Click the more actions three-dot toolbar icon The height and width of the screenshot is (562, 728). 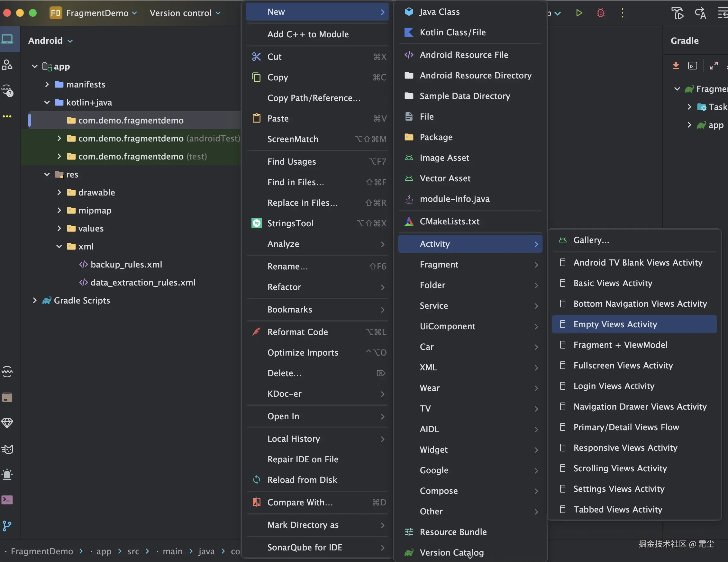(622, 13)
